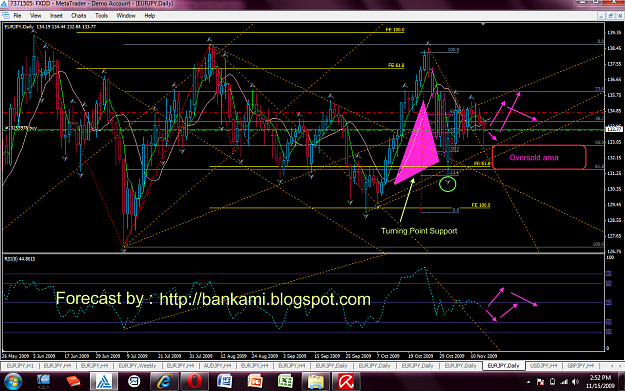The height and width of the screenshot is (391, 625).
Task: Show hidden system tray icons
Action: coord(528,382)
